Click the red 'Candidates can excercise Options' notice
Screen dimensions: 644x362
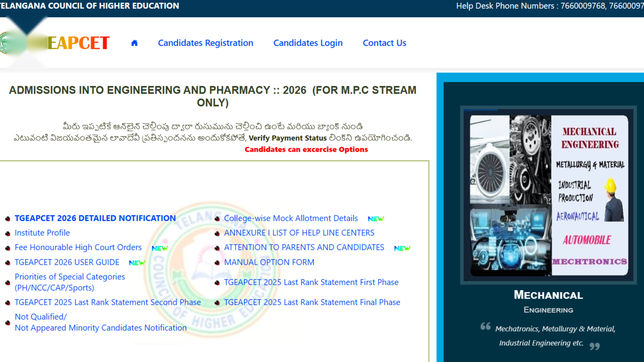click(x=306, y=149)
